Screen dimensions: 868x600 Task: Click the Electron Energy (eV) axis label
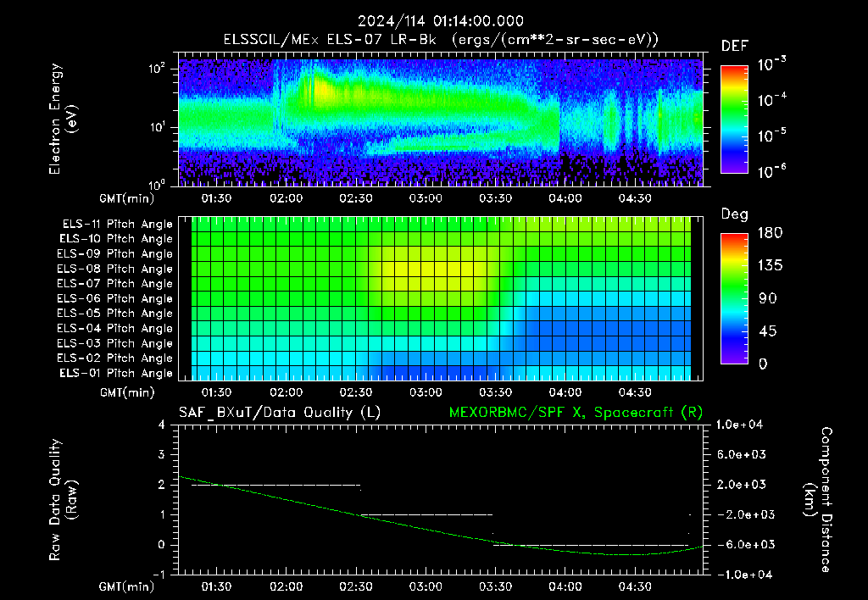point(63,119)
